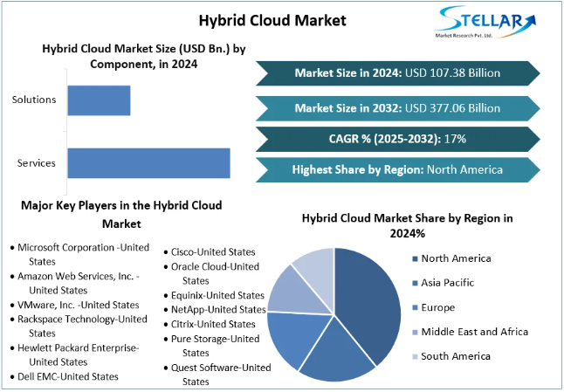Click the South America legend square
Screen dimensions: 564x392
[x=413, y=356]
